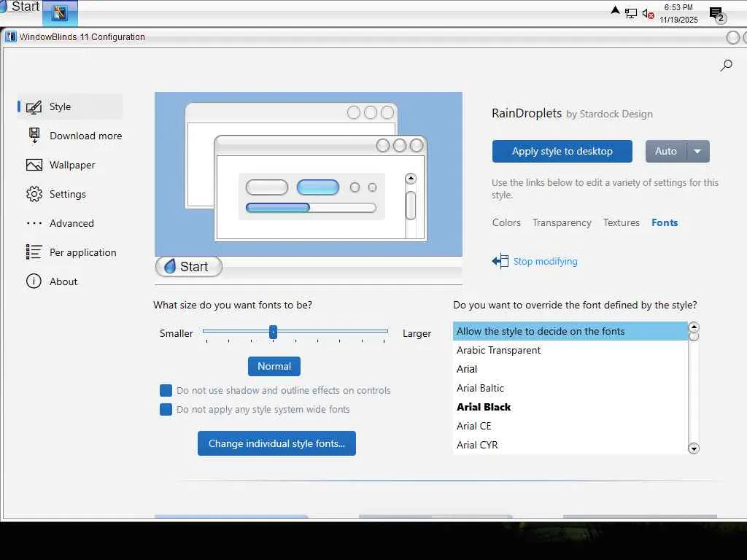Click the taskbar Start button

(x=20, y=7)
